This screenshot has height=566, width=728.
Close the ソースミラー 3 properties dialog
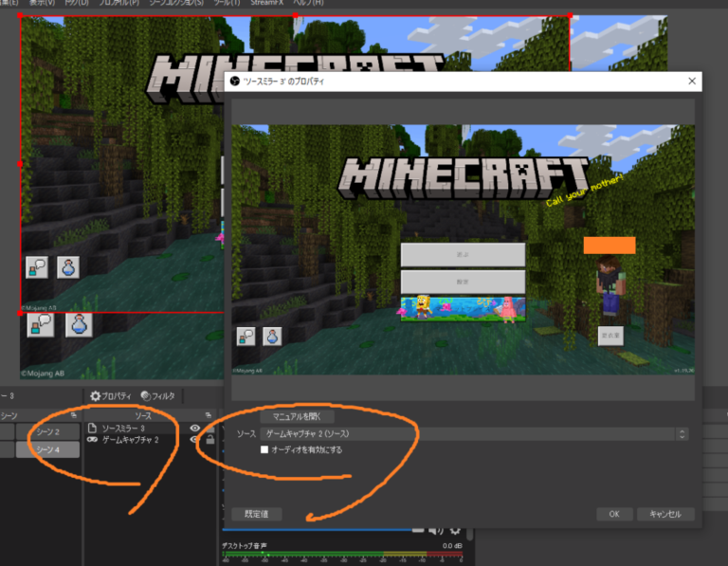click(691, 82)
